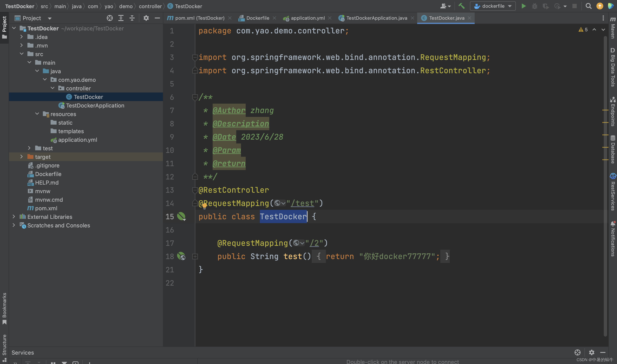Collapse the code block on line 18

(x=195, y=256)
